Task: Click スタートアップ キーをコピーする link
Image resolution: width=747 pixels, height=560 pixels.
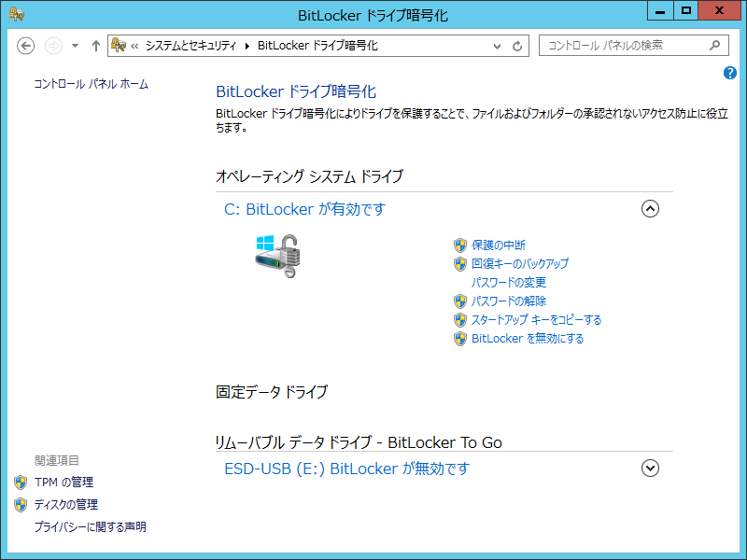Action: click(536, 320)
